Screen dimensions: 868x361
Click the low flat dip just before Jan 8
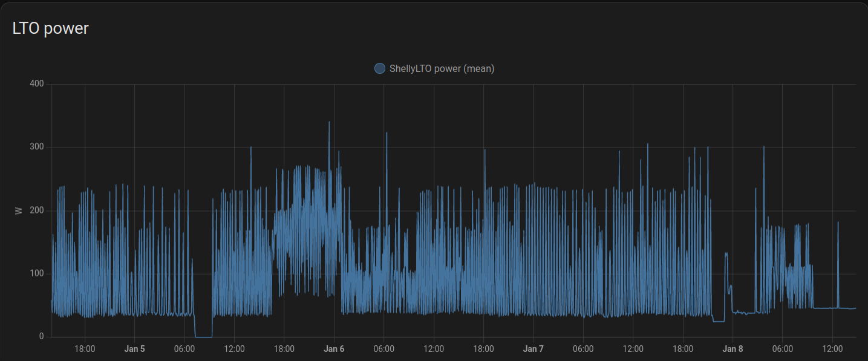point(719,321)
